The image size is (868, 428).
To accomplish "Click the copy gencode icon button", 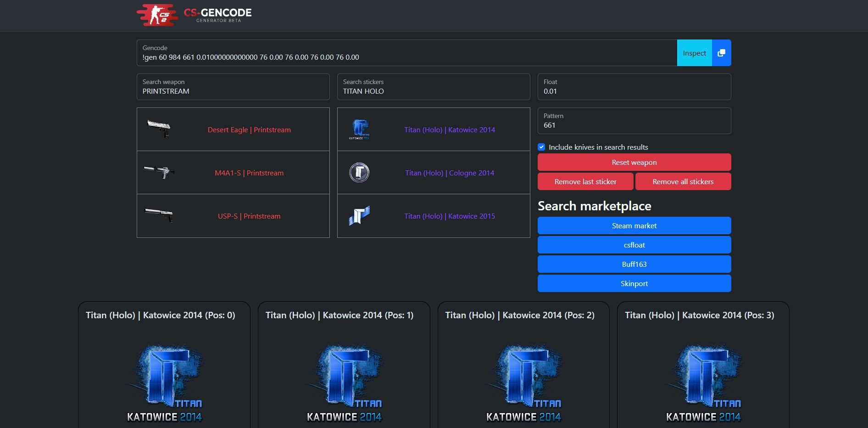I will point(721,53).
